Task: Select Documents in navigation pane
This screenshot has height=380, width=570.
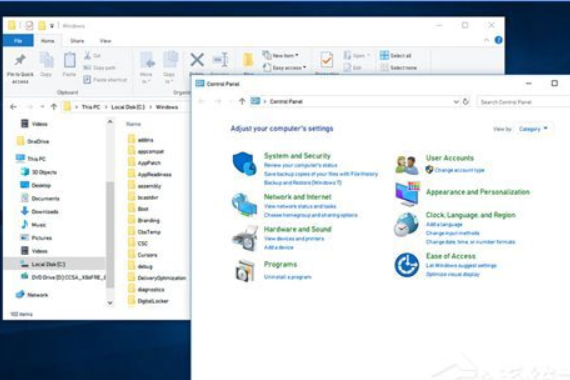Action: pyautogui.click(x=40, y=198)
